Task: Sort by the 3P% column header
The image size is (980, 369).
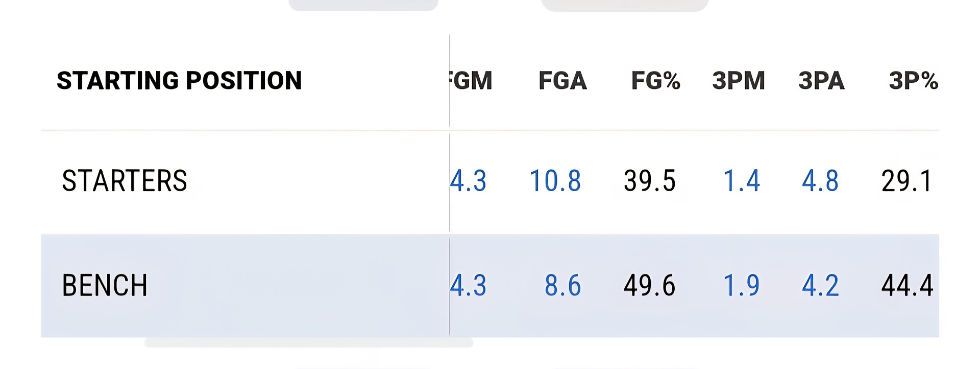Action: click(x=913, y=81)
